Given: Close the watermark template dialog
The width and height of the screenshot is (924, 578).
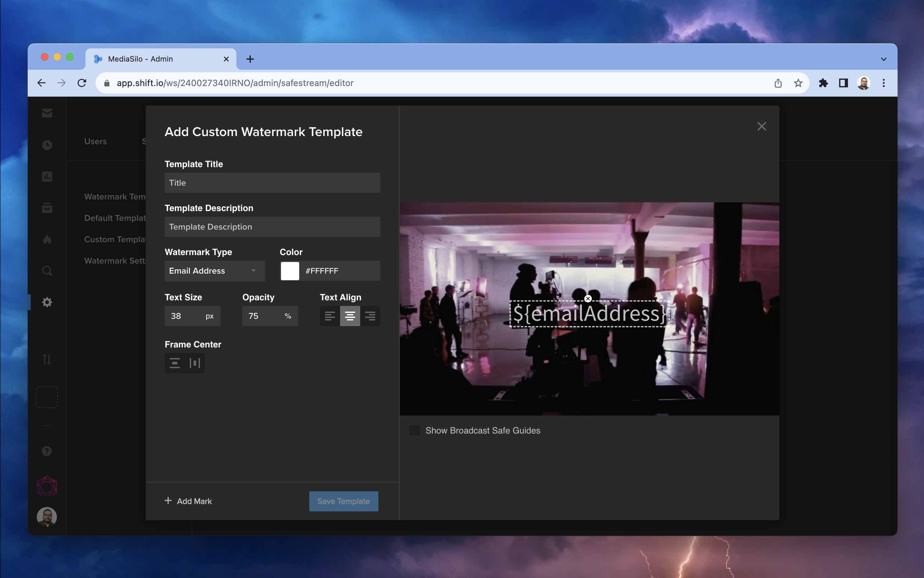Looking at the screenshot, I should [762, 127].
